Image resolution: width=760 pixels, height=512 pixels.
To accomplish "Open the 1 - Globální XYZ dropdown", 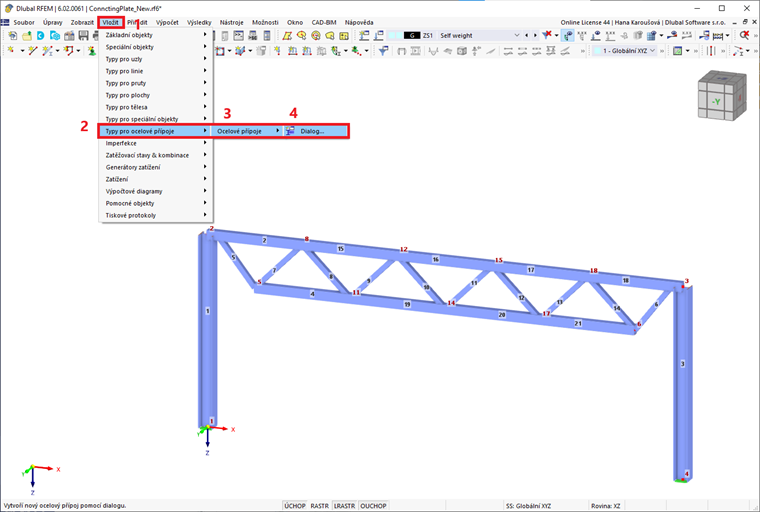I will [652, 50].
